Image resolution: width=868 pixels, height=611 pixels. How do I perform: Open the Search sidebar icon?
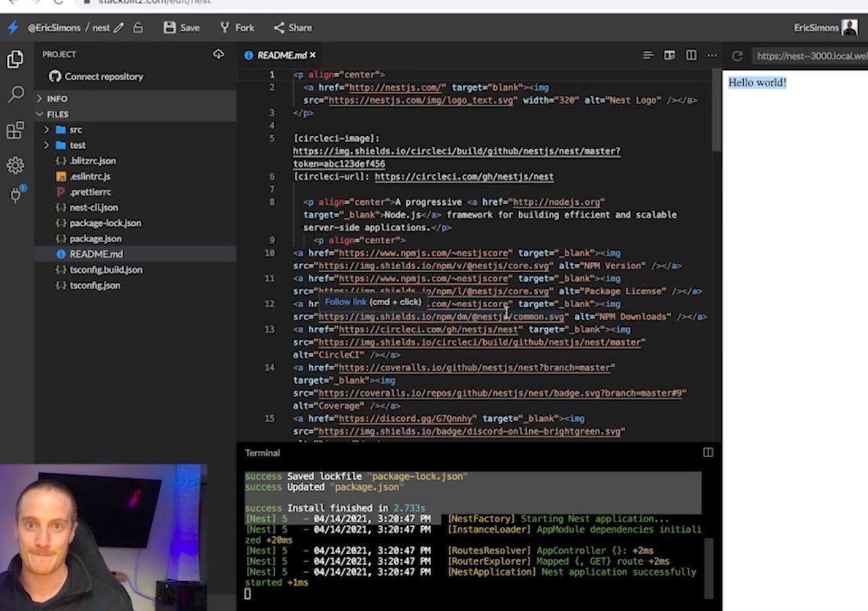pos(16,94)
